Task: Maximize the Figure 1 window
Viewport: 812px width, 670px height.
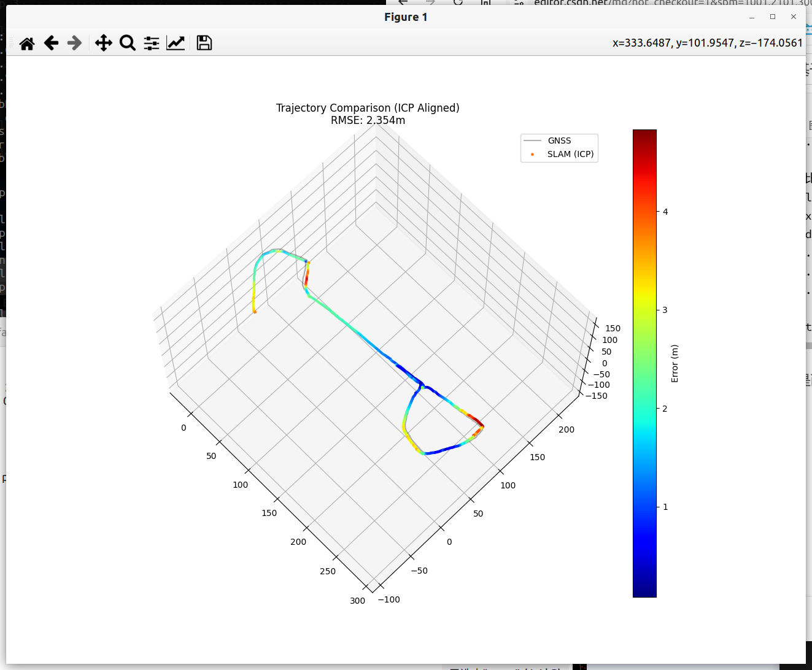Action: [x=773, y=17]
